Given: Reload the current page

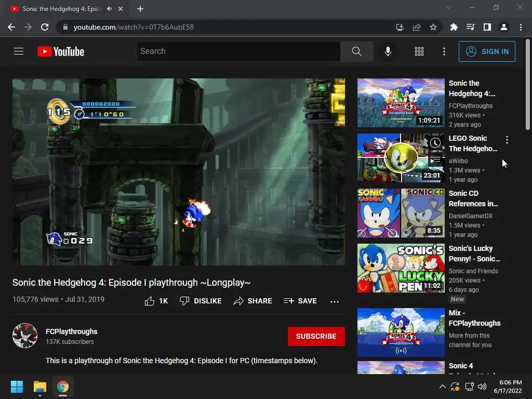Looking at the screenshot, I should pyautogui.click(x=45, y=27).
